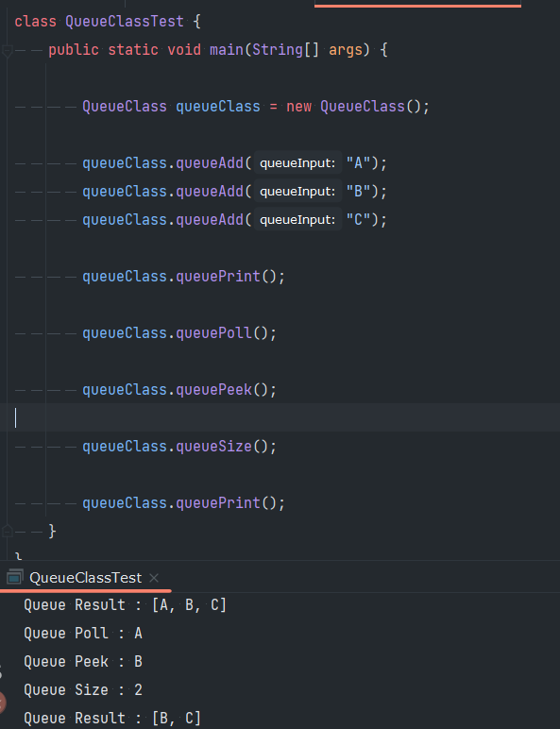560x729 pixels.
Task: Click the queueInput hint before "A"
Action: tap(297, 163)
